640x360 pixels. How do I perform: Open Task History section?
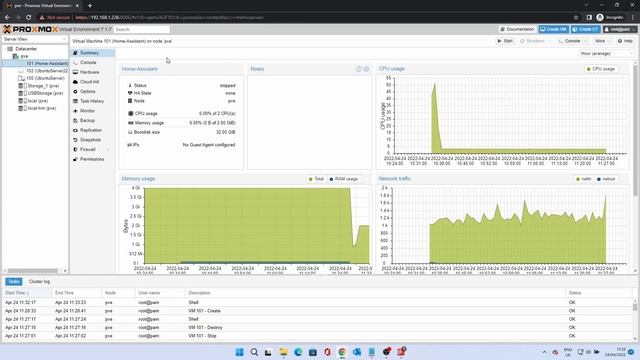(x=92, y=101)
